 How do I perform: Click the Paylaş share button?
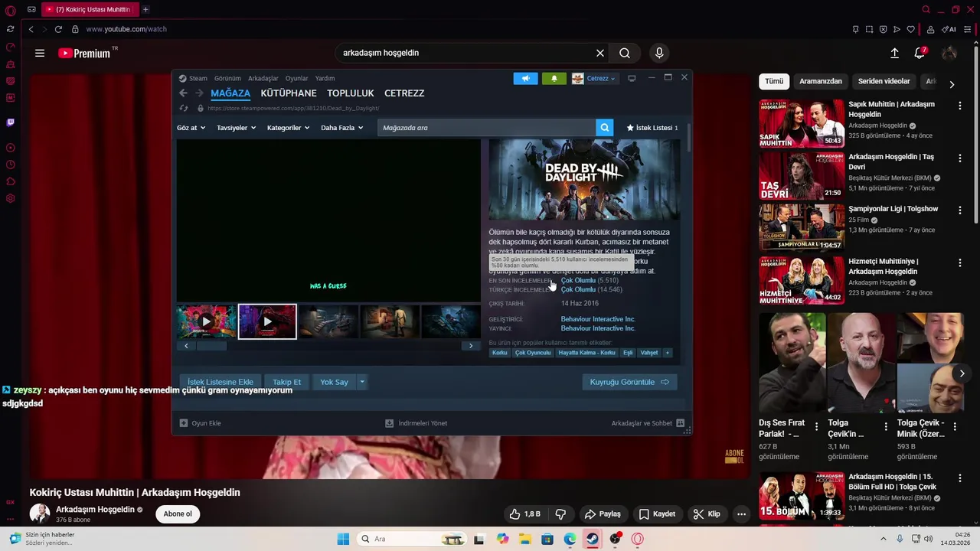point(603,514)
